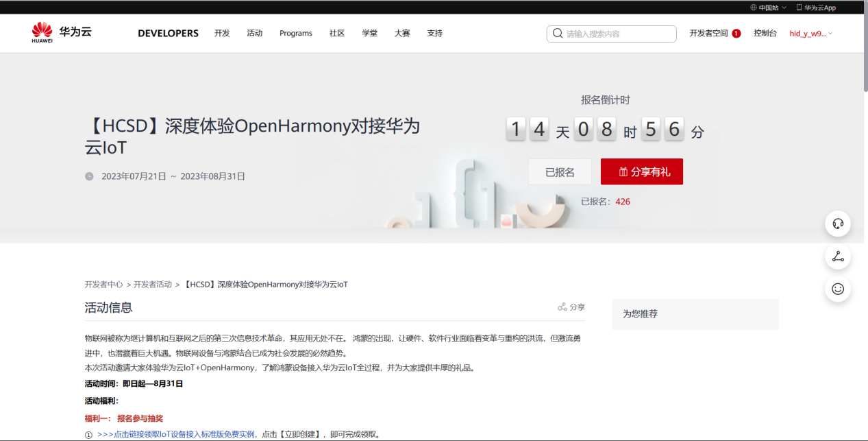Open the 社区 menu
This screenshot has width=868, height=441.
(x=337, y=33)
